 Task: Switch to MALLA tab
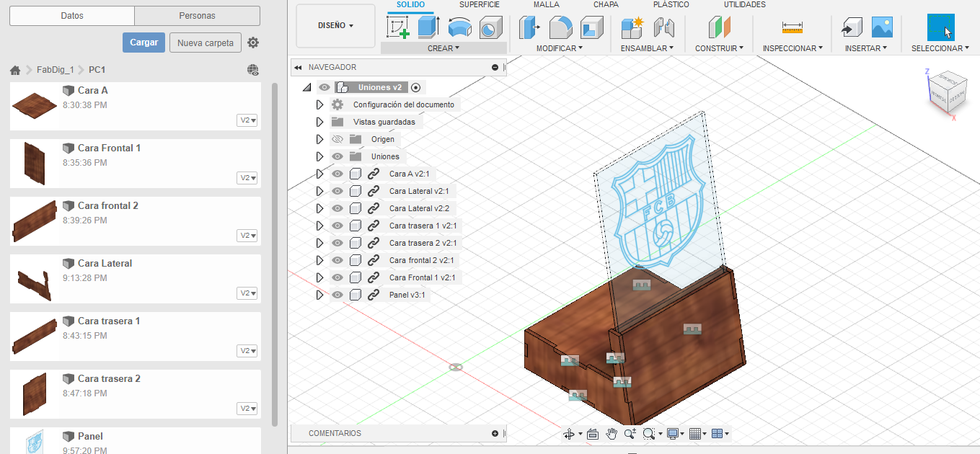[547, 5]
